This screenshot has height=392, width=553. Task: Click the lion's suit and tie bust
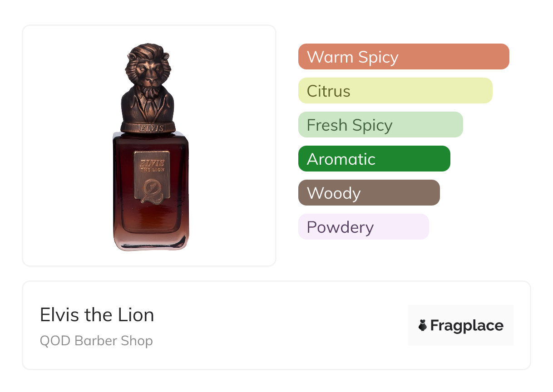tap(148, 103)
